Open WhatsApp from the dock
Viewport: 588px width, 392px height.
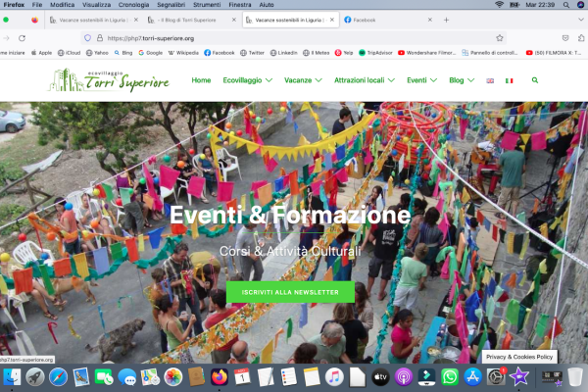(x=450, y=376)
